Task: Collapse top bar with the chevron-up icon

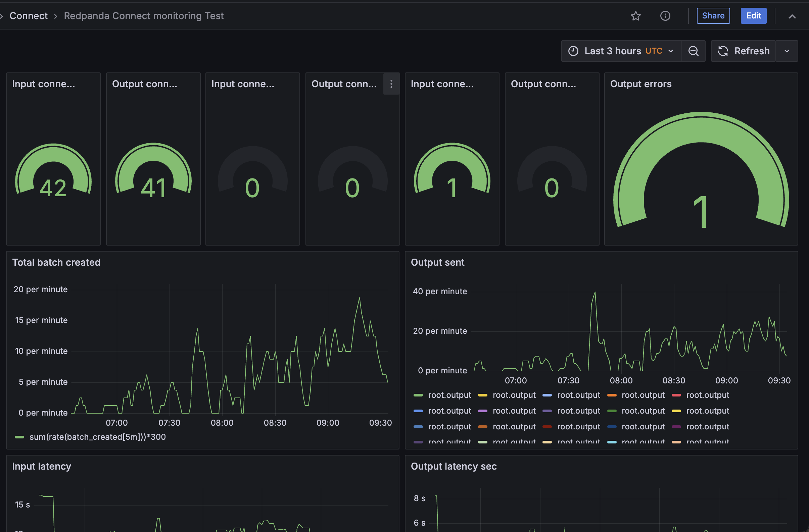Action: [x=792, y=16]
